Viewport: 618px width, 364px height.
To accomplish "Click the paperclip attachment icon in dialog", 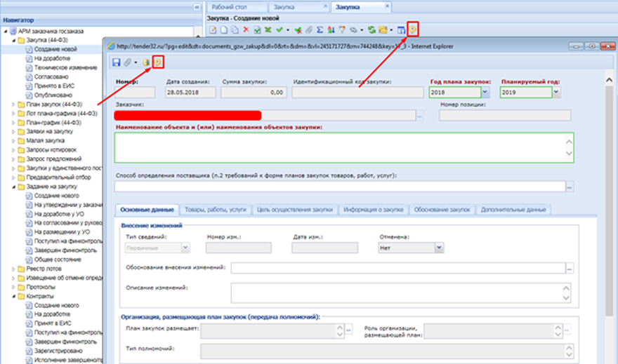I will click(x=127, y=62).
